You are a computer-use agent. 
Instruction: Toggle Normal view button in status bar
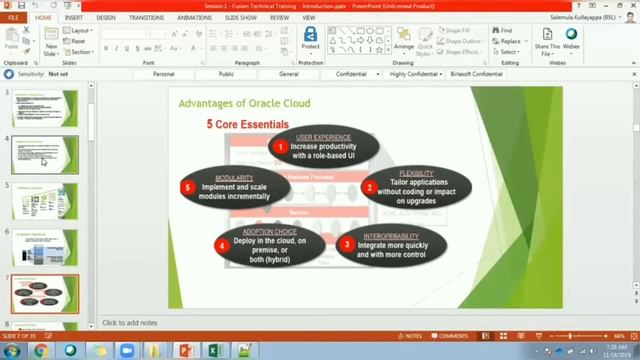(x=485, y=336)
